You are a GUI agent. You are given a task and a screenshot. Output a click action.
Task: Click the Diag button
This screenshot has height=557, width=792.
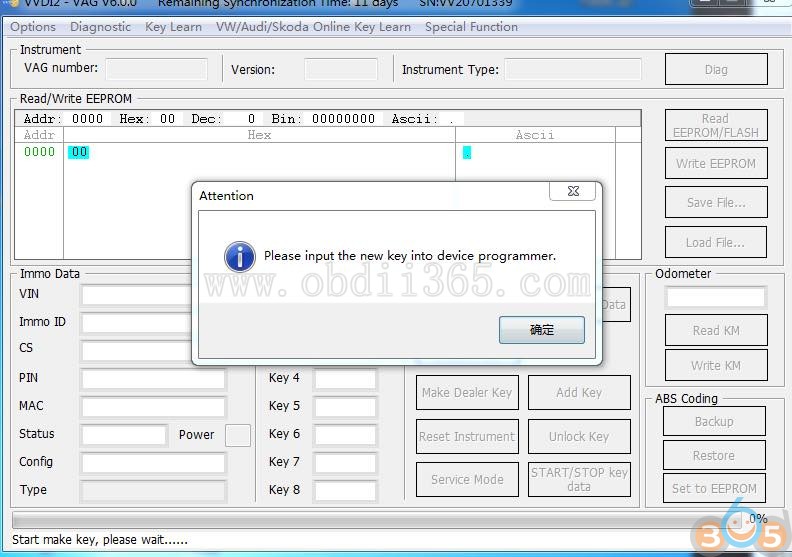716,69
